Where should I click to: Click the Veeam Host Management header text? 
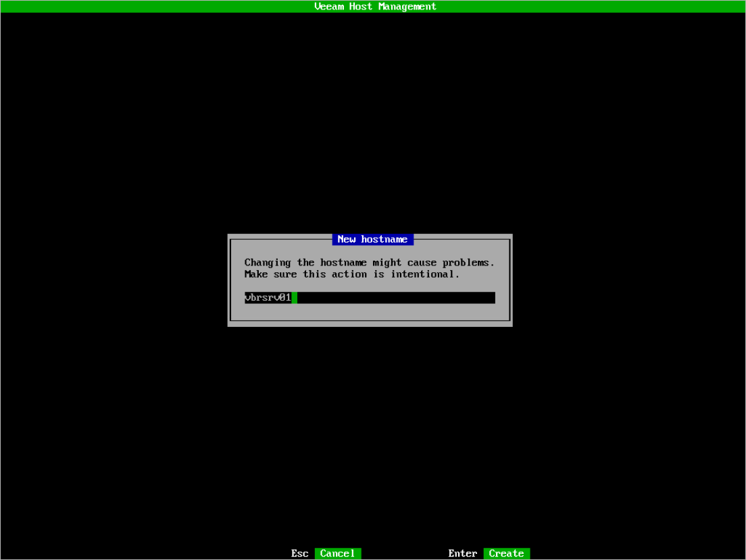point(375,6)
